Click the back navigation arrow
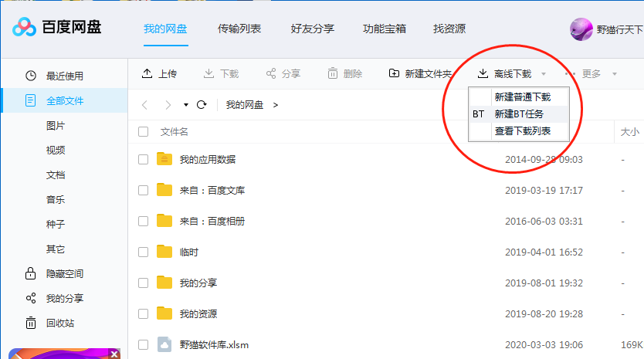The height and width of the screenshot is (359, 644). pyautogui.click(x=144, y=105)
